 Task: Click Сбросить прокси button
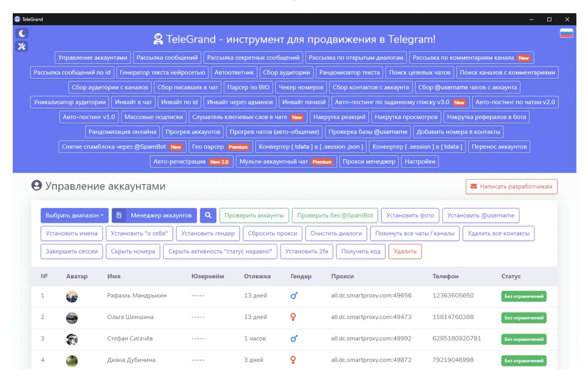point(273,233)
